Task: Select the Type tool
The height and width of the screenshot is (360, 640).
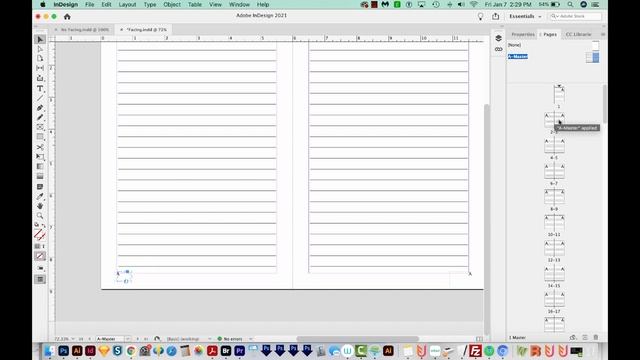Action: click(x=40, y=88)
